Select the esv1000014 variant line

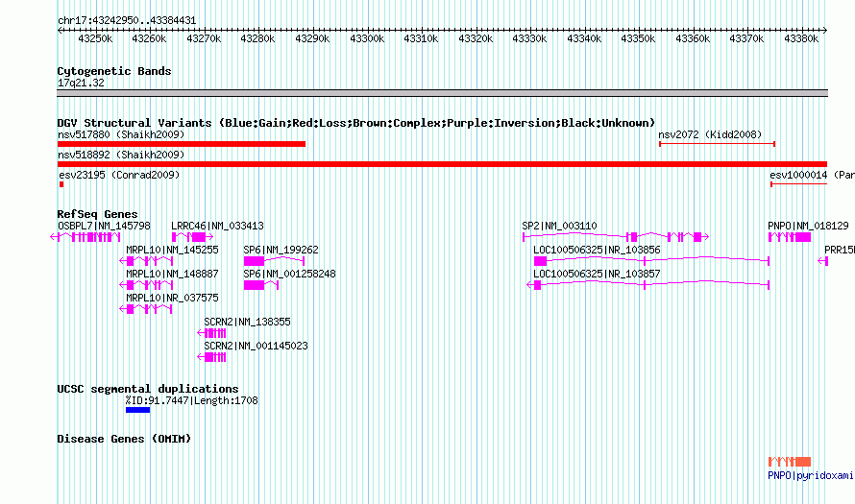799,184
